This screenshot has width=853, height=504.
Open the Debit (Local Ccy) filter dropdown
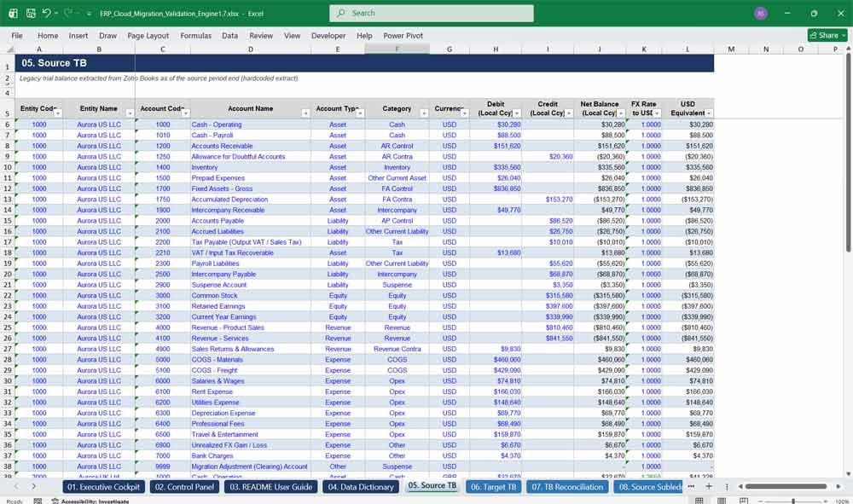(517, 113)
